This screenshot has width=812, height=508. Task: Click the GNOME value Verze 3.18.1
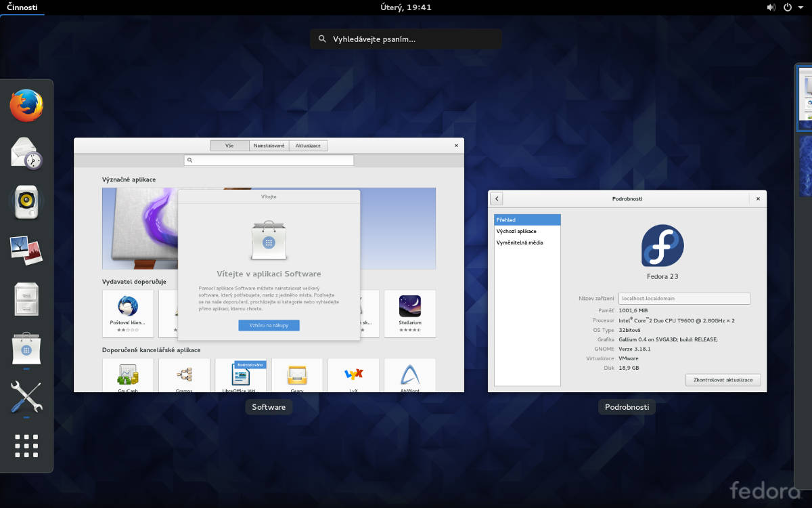(634, 349)
